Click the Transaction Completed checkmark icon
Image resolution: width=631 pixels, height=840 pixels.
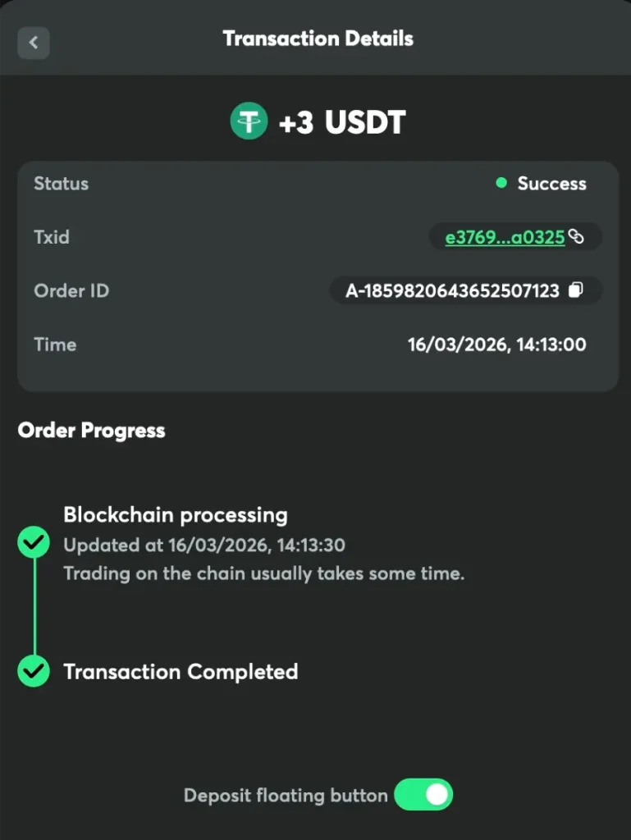(x=34, y=670)
